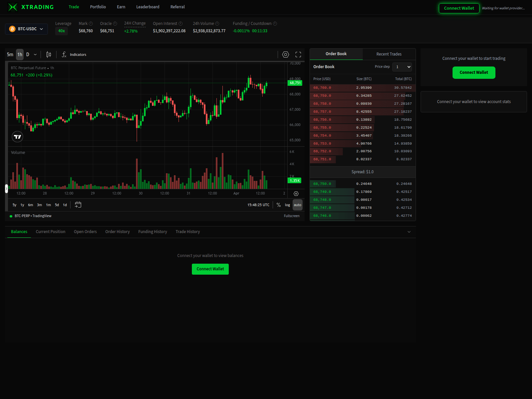Toggle logarithmic price scale with log button
This screenshot has width=532, height=399.
tap(287, 205)
